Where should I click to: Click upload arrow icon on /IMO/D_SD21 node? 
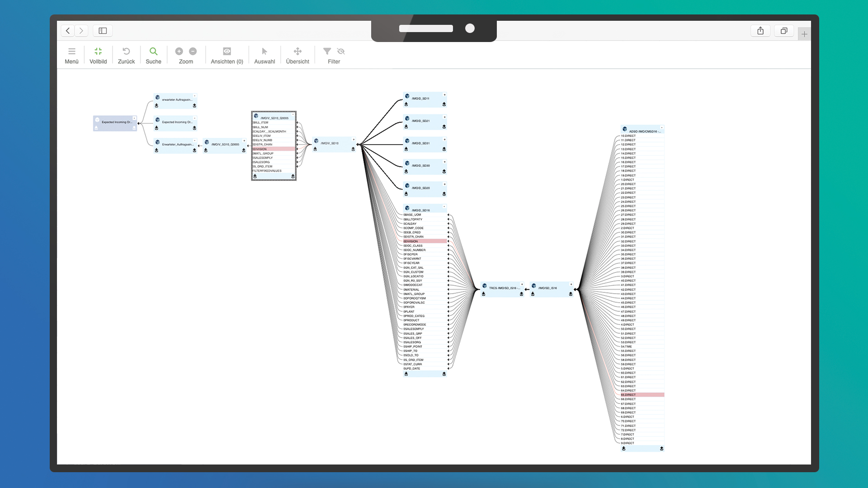click(x=444, y=127)
